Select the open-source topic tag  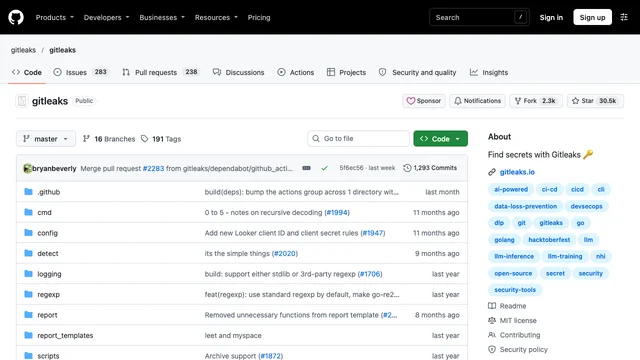[513, 273]
